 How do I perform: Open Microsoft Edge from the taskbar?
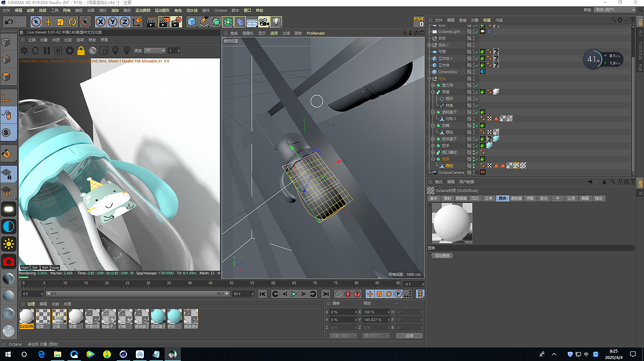point(42,354)
